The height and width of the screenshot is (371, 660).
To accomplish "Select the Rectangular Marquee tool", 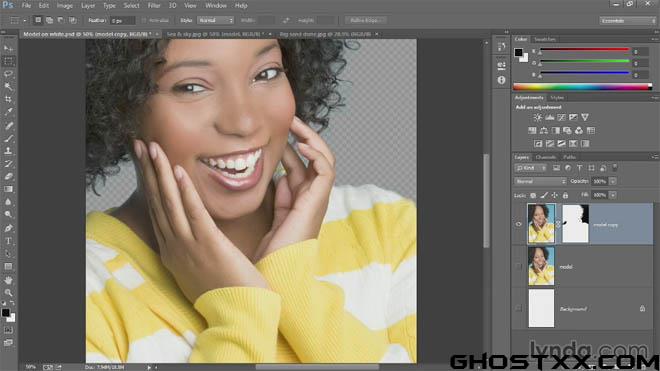I will pos(8,61).
